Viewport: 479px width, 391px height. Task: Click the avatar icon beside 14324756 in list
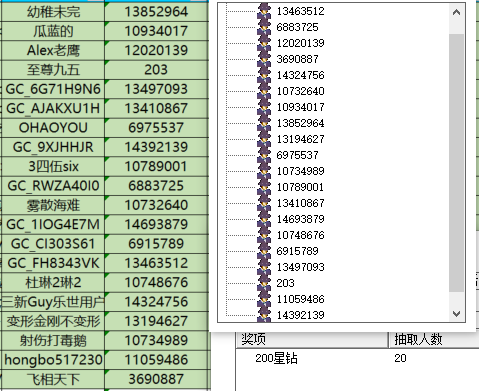264,75
